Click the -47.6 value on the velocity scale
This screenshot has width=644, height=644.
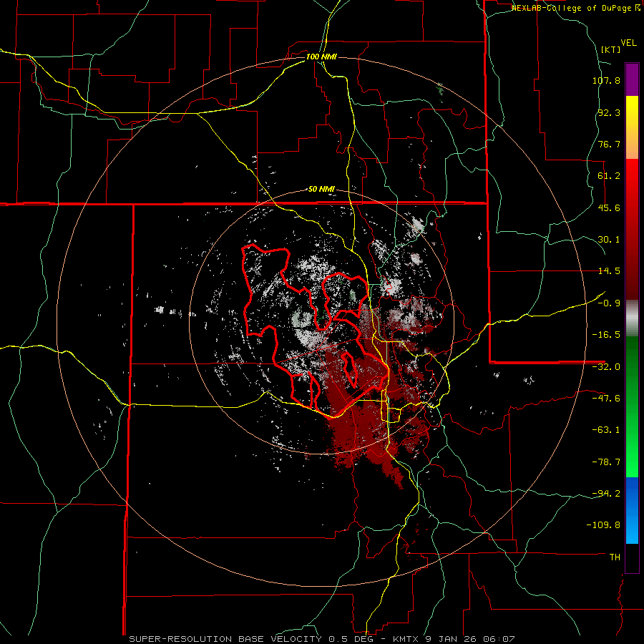[606, 399]
